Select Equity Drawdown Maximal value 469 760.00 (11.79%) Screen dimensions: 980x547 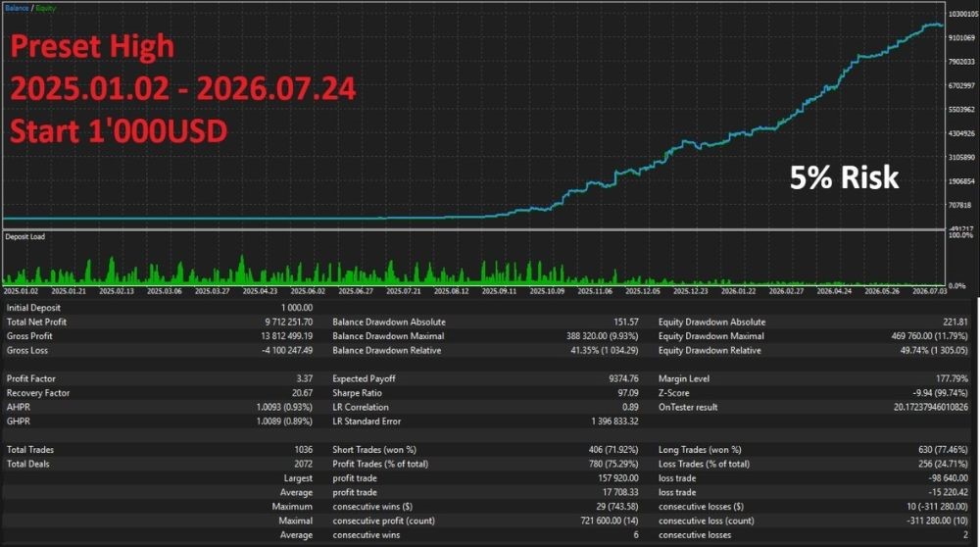coord(930,336)
